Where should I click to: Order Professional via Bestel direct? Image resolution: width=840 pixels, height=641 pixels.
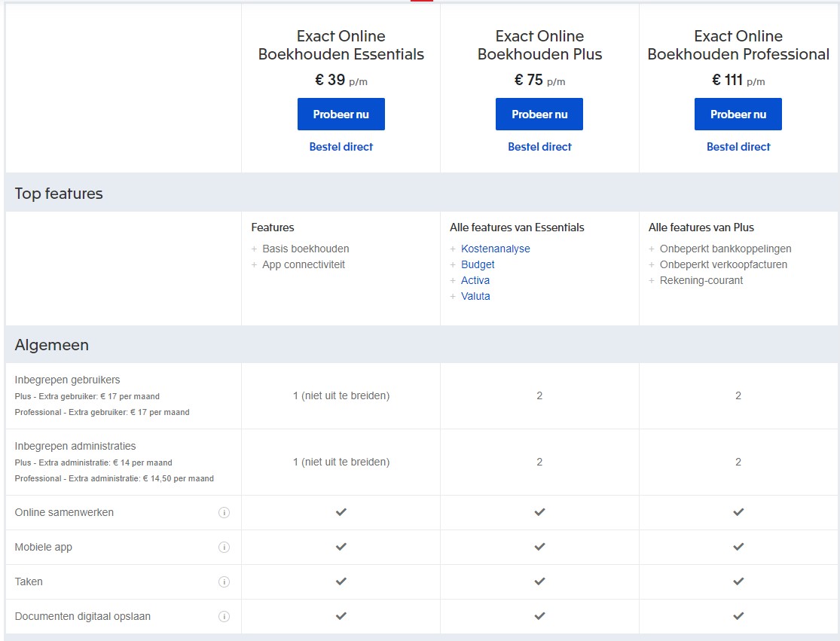point(738,147)
